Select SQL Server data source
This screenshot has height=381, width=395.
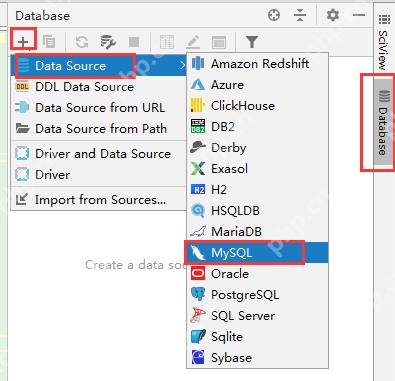coord(257,316)
